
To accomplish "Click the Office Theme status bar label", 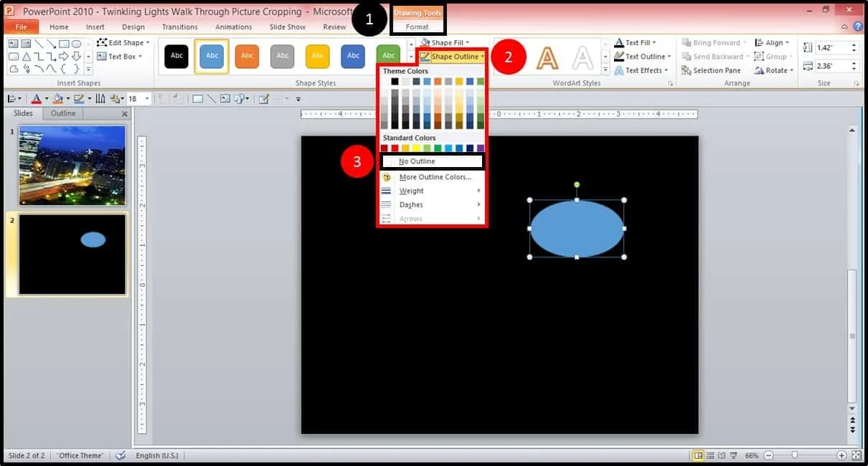I will pyautogui.click(x=81, y=455).
